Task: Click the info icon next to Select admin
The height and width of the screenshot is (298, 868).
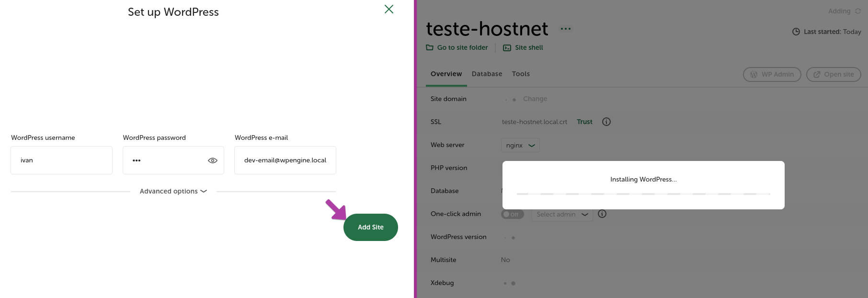Action: coord(602,214)
